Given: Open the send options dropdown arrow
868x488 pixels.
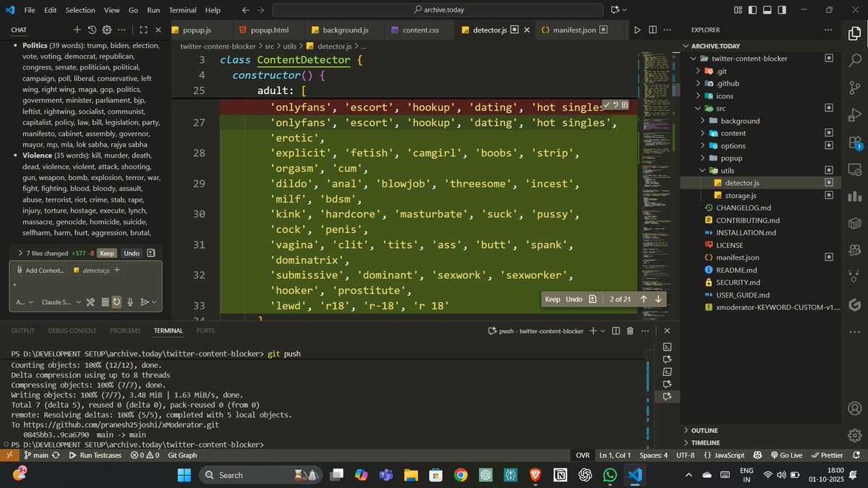Looking at the screenshot, I should (154, 302).
